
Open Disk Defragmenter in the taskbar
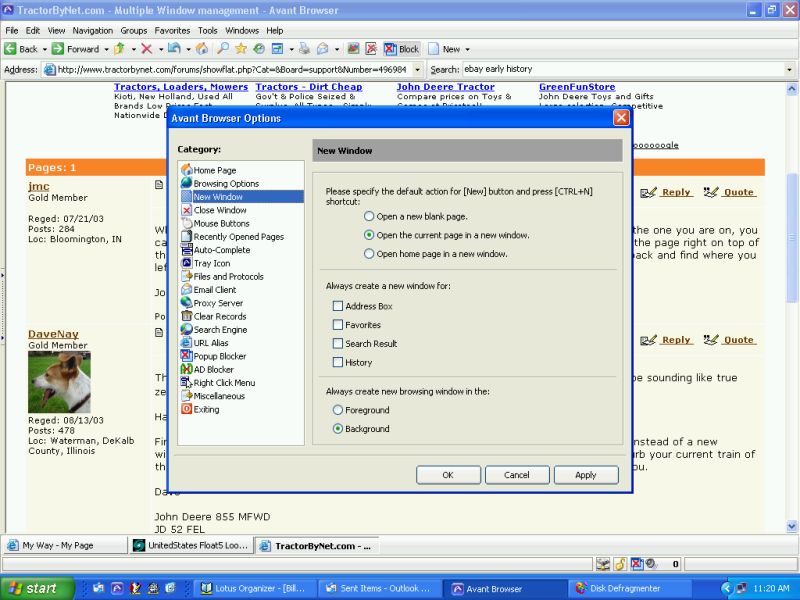pos(629,588)
